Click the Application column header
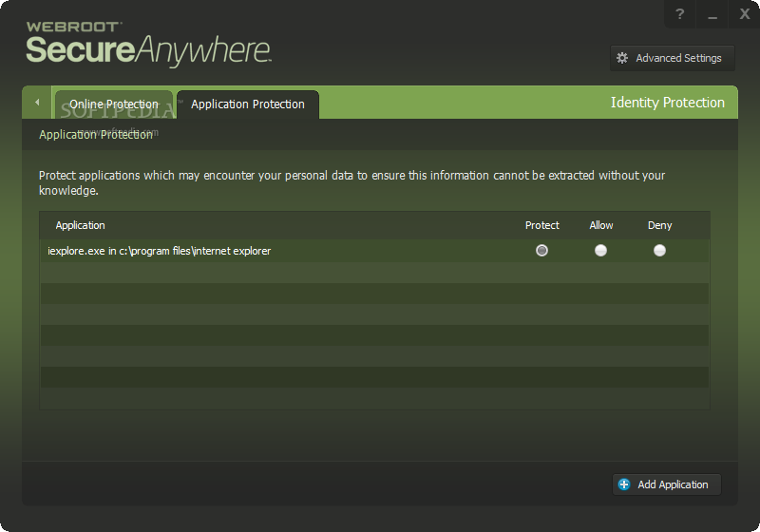760x532 pixels. pos(80,225)
